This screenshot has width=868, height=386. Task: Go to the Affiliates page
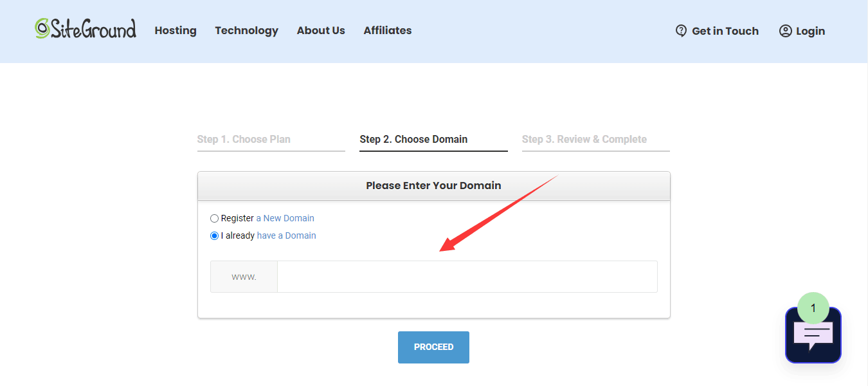(x=387, y=31)
